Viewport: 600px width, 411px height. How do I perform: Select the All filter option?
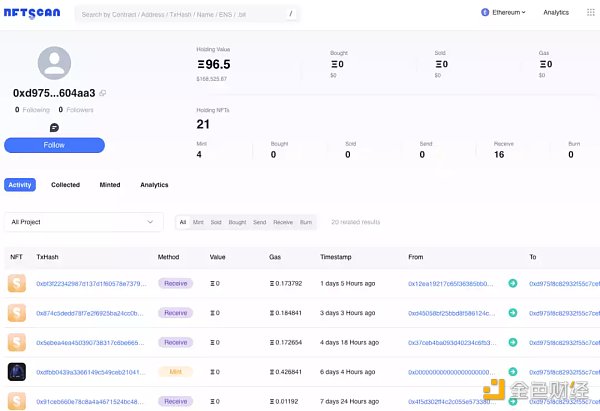(182, 222)
